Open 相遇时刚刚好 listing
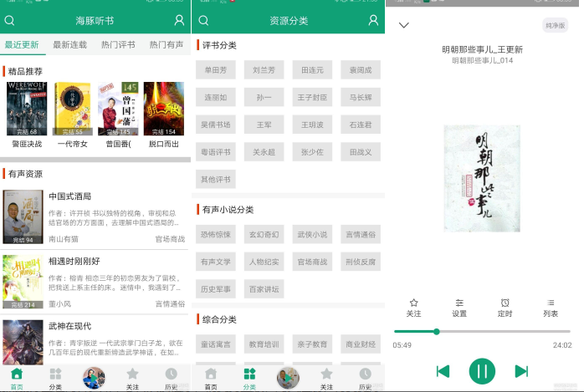 tap(95, 282)
